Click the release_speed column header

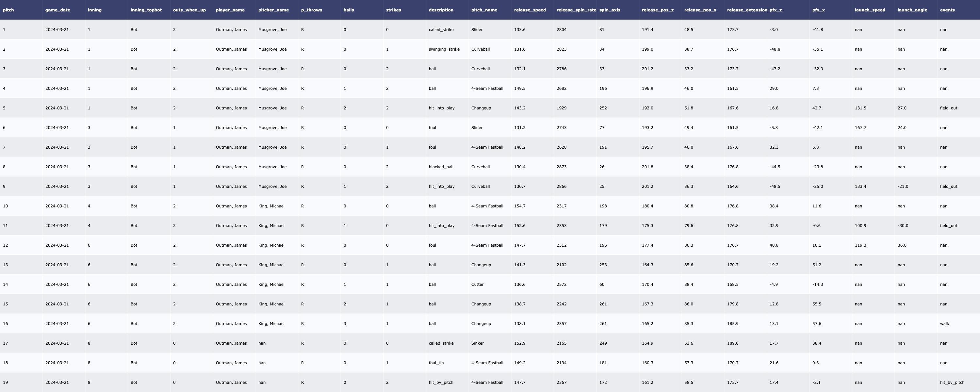[530, 10]
